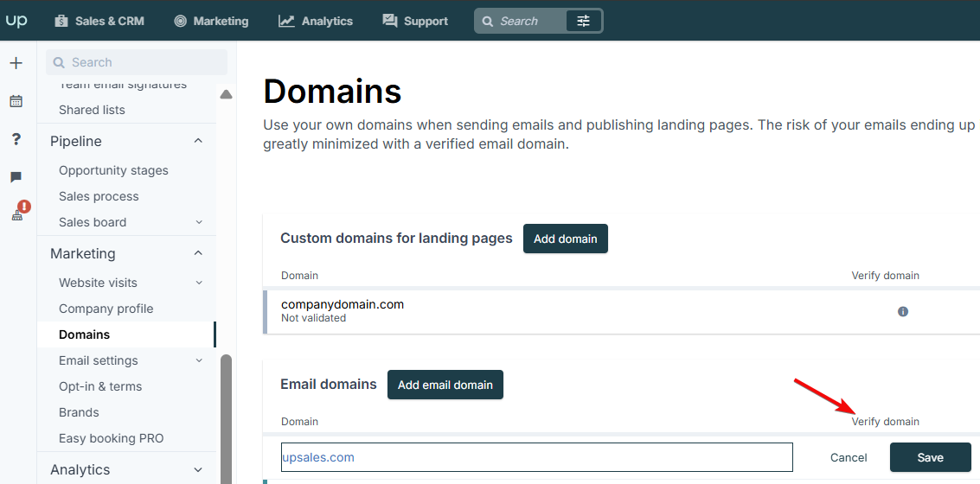This screenshot has width=980, height=484.
Task: Click the landing pages 'Verify domain' header
Action: 885,276
